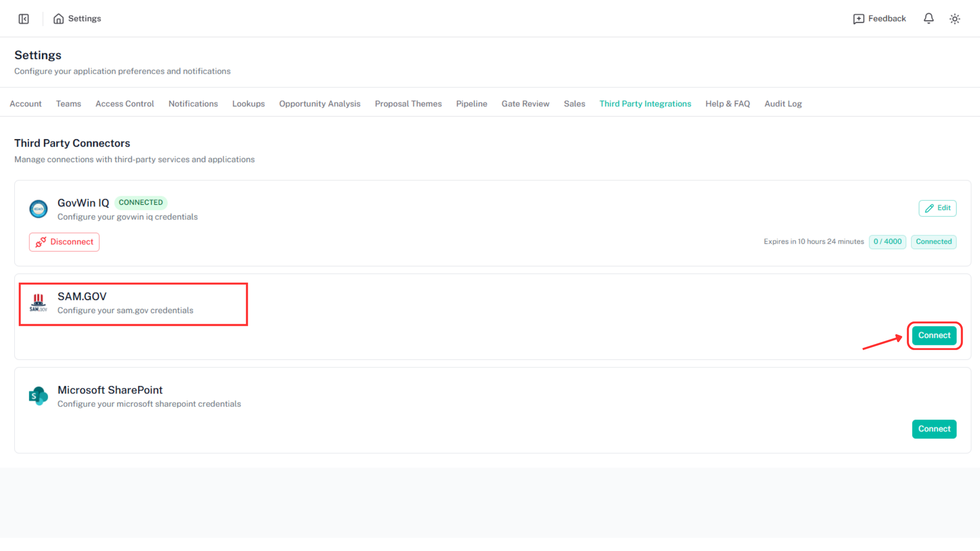Connect Microsoft SharePoint integration
Viewport: 980px width, 551px height.
coord(934,429)
